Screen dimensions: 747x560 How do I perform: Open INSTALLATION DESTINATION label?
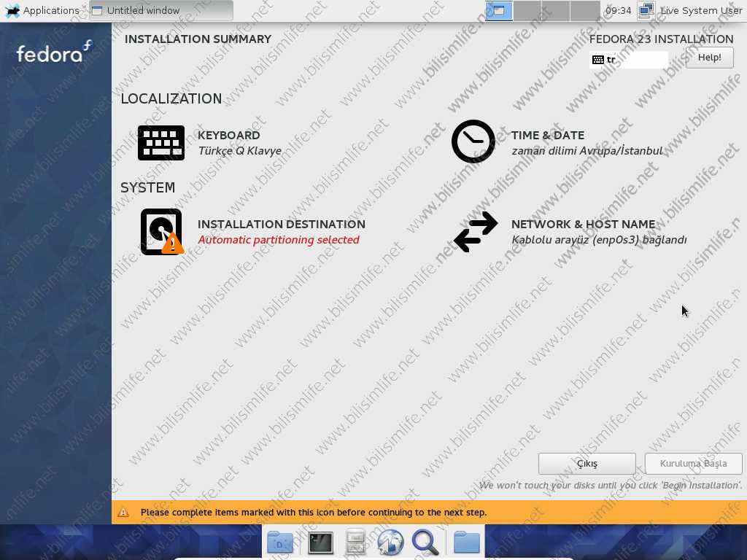point(282,225)
